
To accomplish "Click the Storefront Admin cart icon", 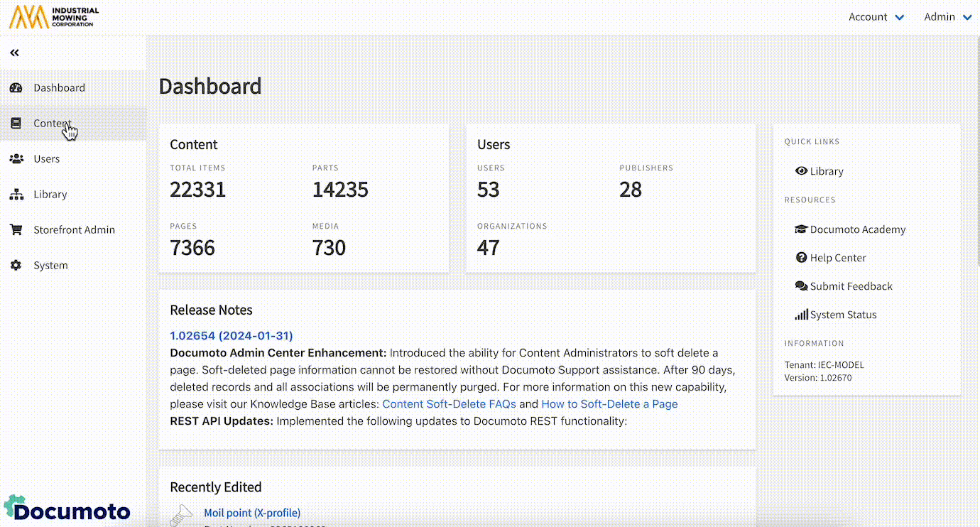I will [x=16, y=230].
